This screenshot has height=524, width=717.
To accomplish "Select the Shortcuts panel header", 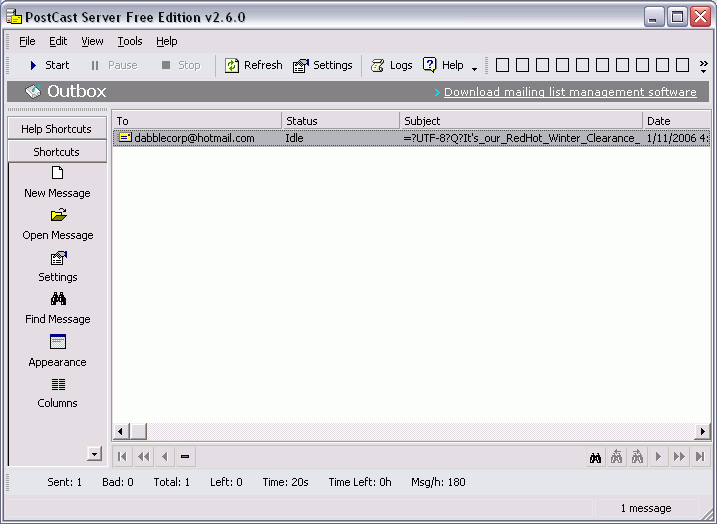I will coord(57,152).
